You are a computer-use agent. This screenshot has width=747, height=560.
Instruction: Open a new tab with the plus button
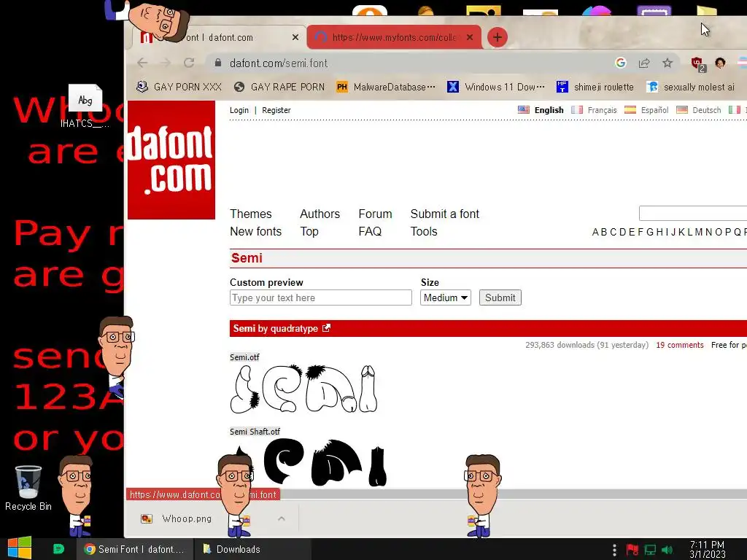[x=498, y=37]
